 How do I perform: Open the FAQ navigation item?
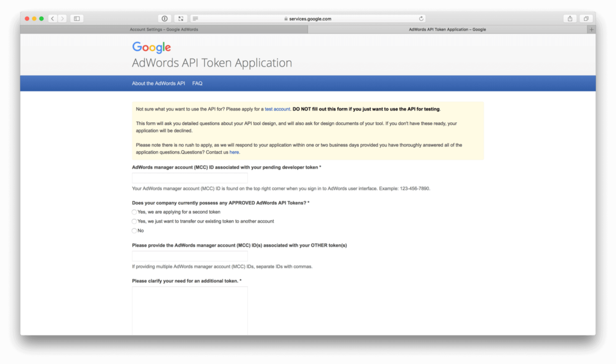pos(197,83)
